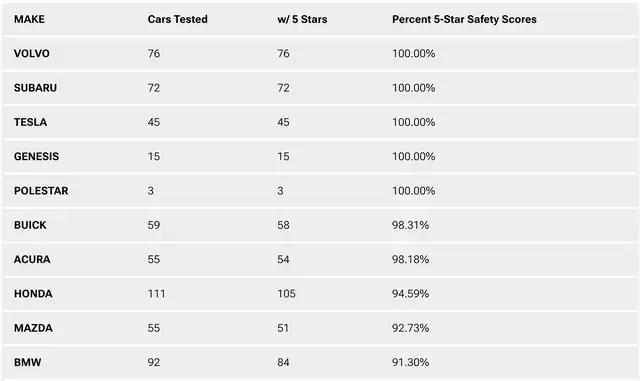Click the BUICK row label

pyautogui.click(x=30, y=225)
